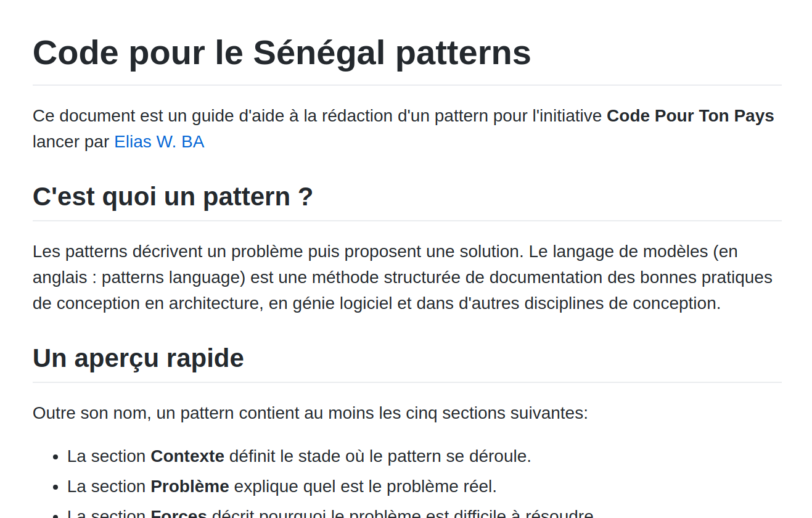
Task: Click the phrase "définit le stade où"
Action: pos(297,456)
